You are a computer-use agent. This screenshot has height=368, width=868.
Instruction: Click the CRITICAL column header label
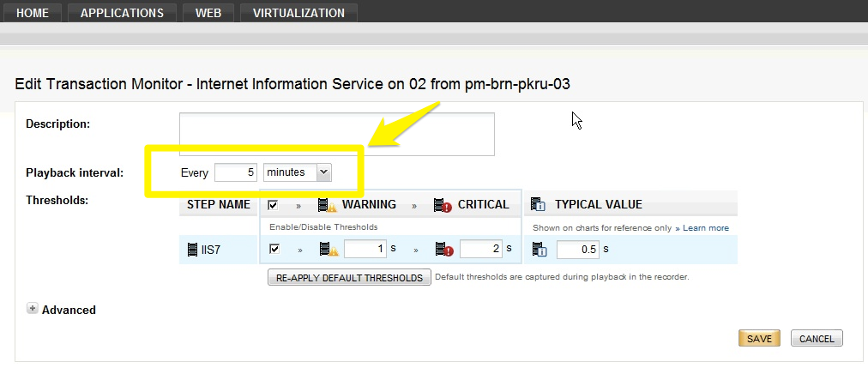483,205
